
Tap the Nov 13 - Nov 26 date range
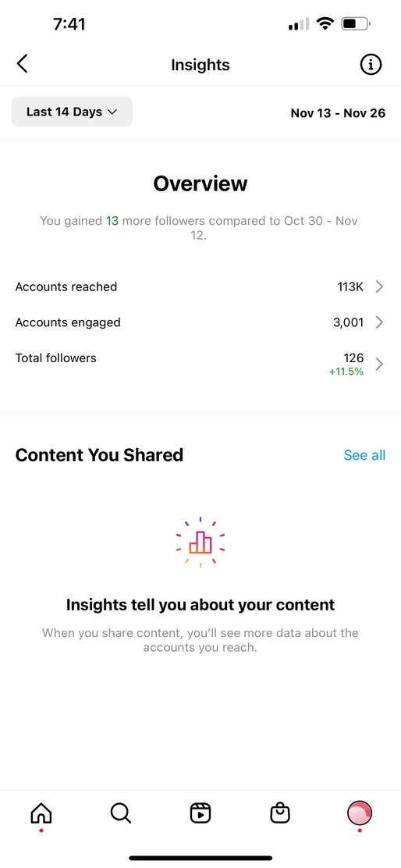click(338, 113)
